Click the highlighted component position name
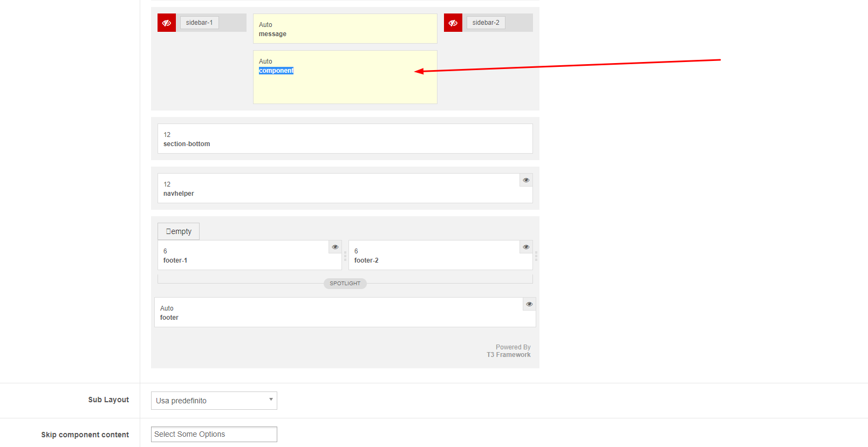The image size is (868, 447). pyautogui.click(x=276, y=71)
